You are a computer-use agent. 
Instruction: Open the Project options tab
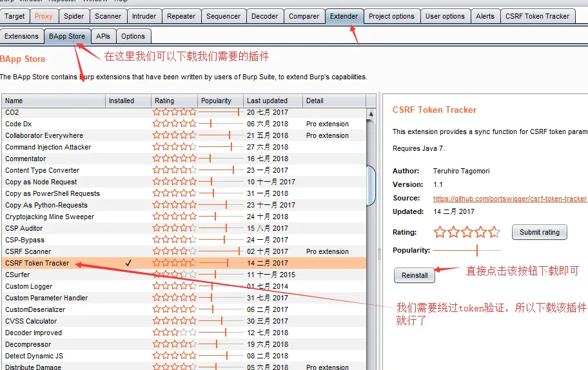click(391, 17)
